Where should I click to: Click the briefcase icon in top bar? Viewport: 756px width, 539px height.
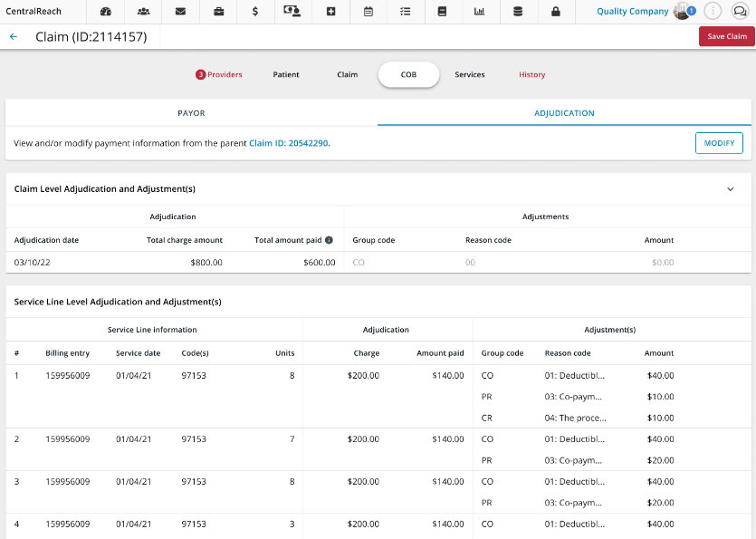218,12
